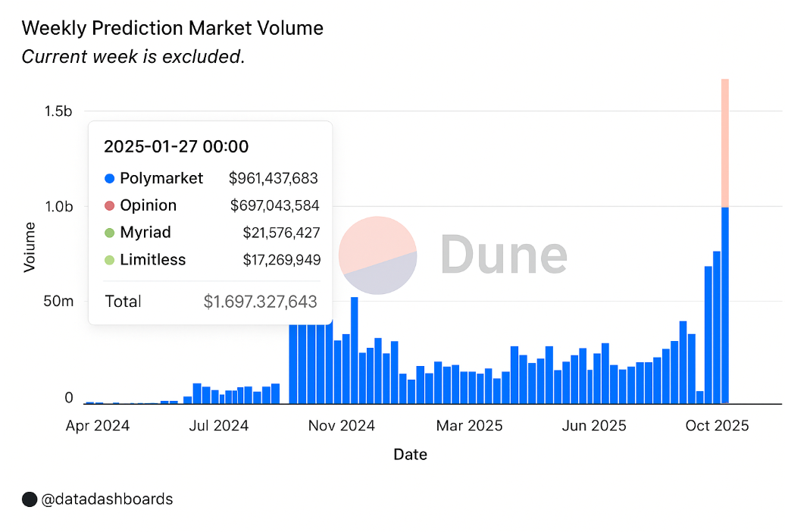The width and height of the screenshot is (785, 532).
Task: Click the red Opinion legend dot
Action: tap(109, 206)
